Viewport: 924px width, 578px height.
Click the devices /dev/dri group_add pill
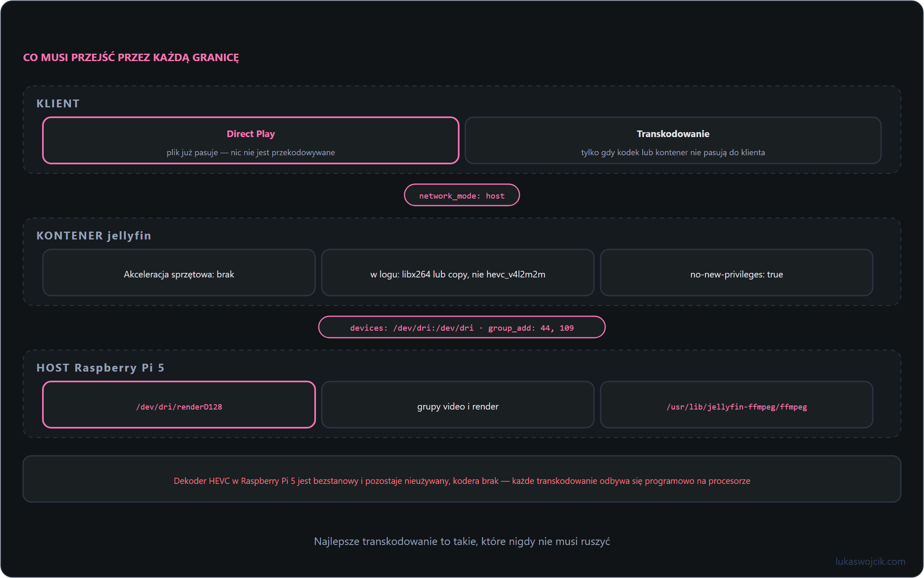462,327
